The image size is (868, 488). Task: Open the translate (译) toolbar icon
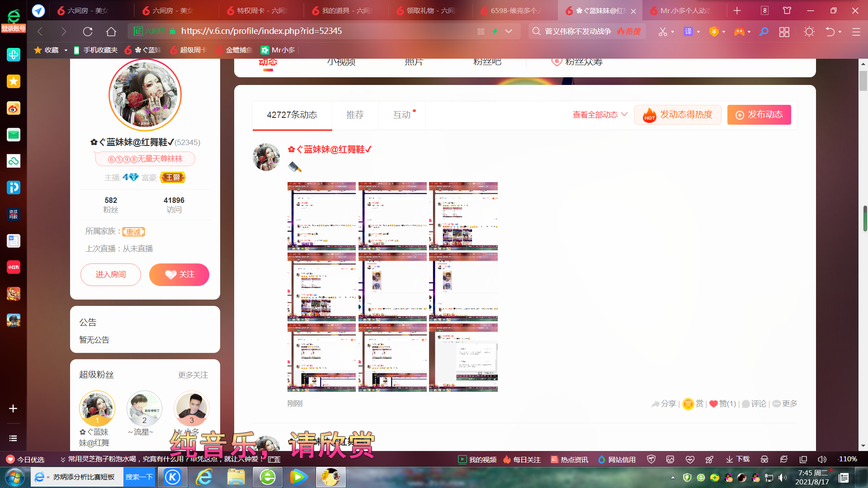(x=688, y=32)
